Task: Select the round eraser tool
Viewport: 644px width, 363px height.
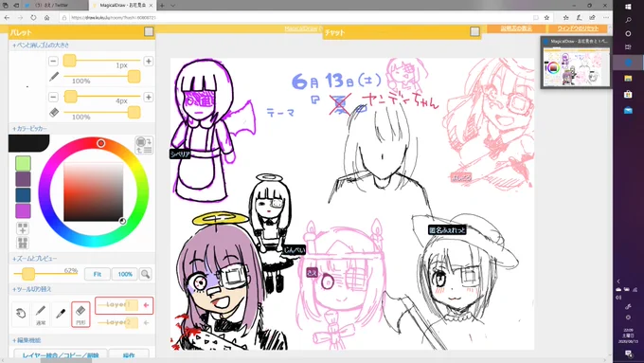Action: [x=80, y=314]
